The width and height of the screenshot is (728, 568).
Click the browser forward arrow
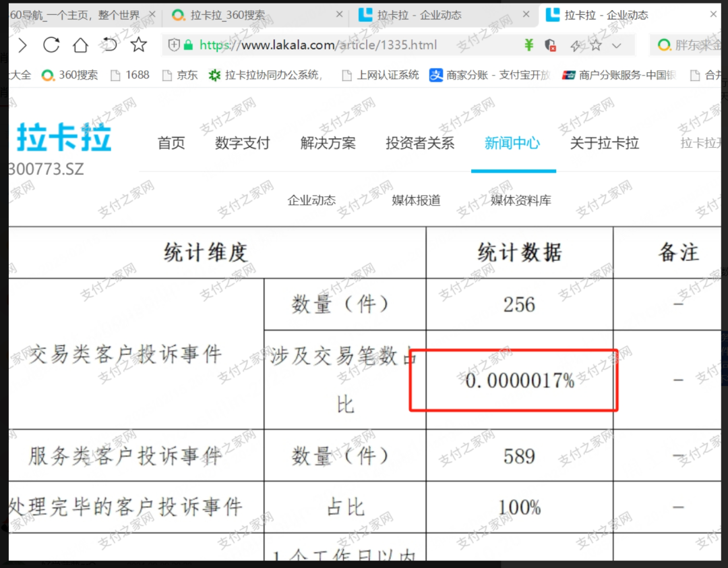(22, 45)
